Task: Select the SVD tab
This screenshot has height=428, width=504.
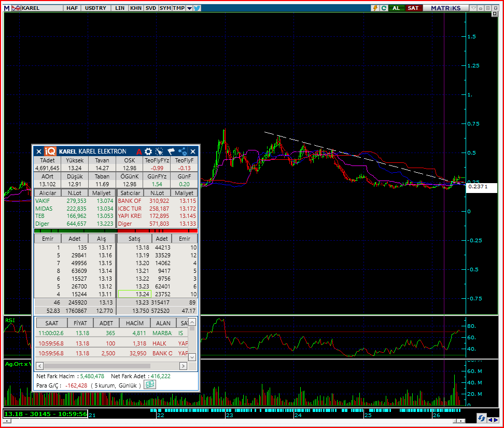Action: pos(151,8)
